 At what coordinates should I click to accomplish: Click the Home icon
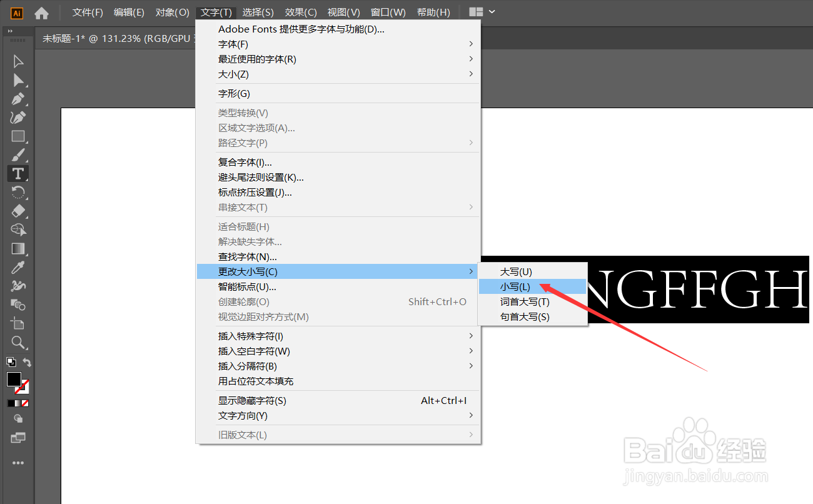(x=41, y=13)
